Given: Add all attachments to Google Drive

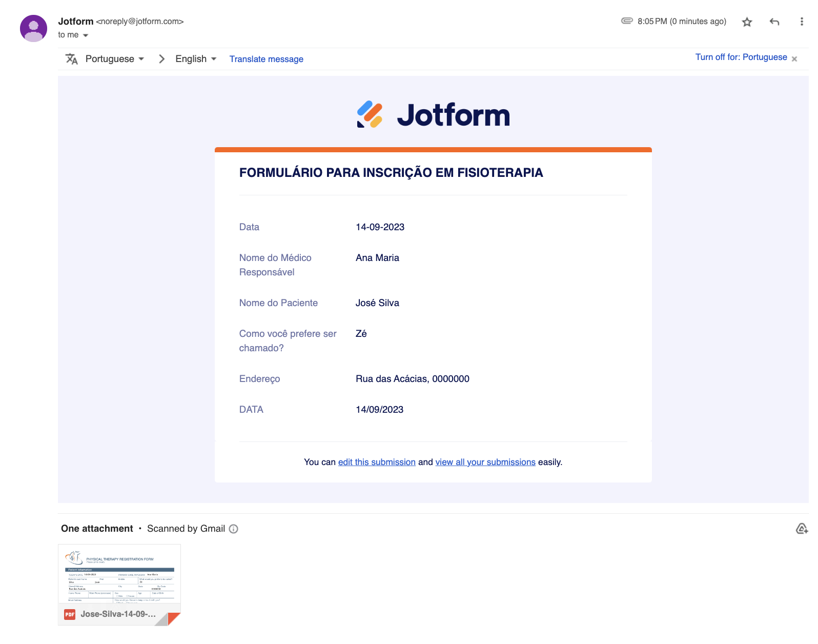Looking at the screenshot, I should (x=802, y=529).
